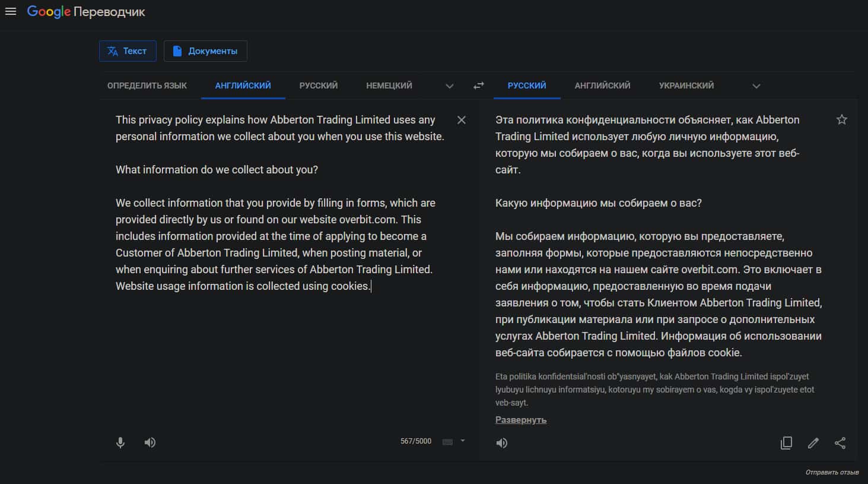The image size is (868, 484).
Task: Clear the source text with the X button
Action: (x=461, y=120)
